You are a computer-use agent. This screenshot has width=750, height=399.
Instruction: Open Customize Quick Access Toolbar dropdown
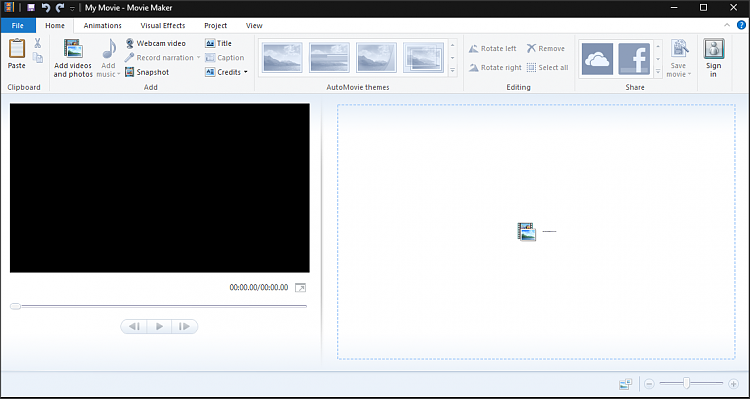72,8
